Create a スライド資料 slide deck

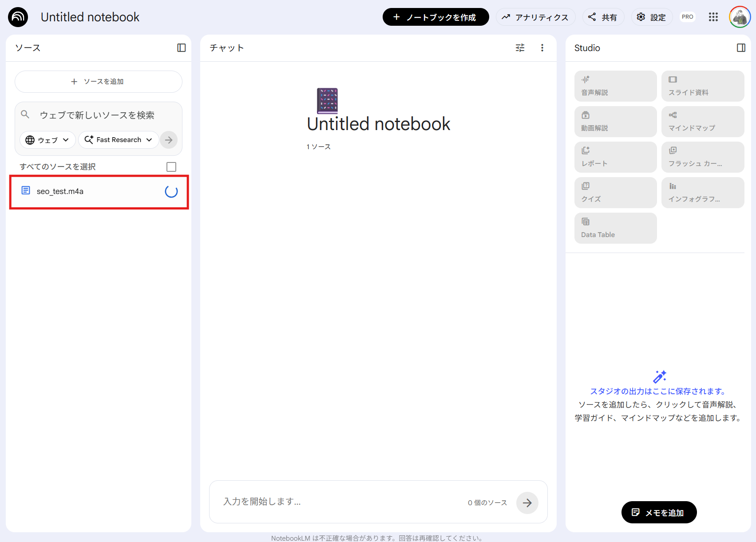(x=702, y=86)
